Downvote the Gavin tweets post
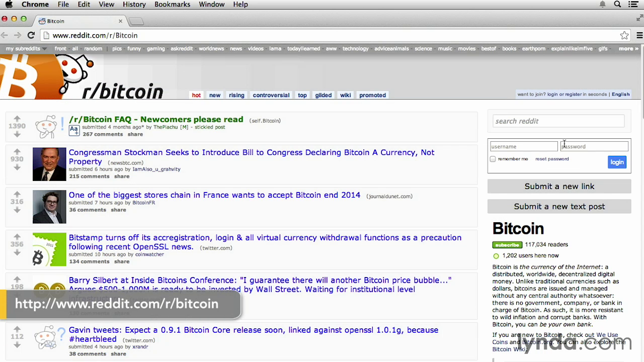The height and width of the screenshot is (362, 644). (x=17, y=345)
